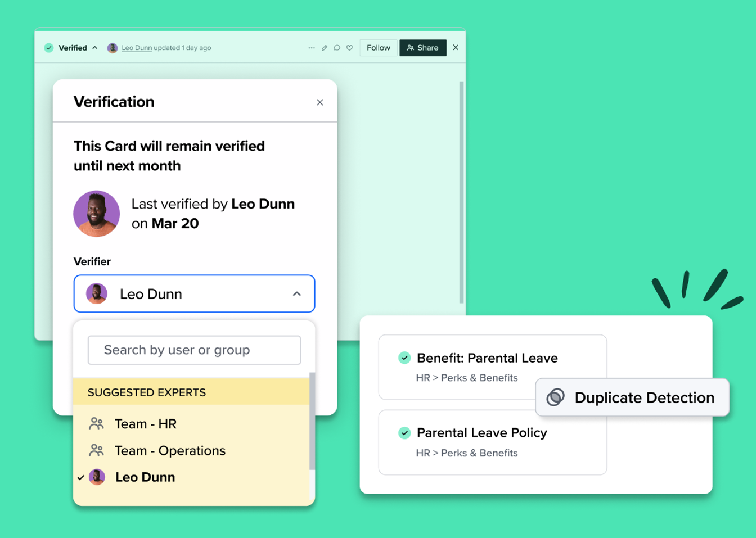Click Leo Dunn's avatar in the Verification dialog
The width and height of the screenshot is (756, 538).
tap(97, 214)
